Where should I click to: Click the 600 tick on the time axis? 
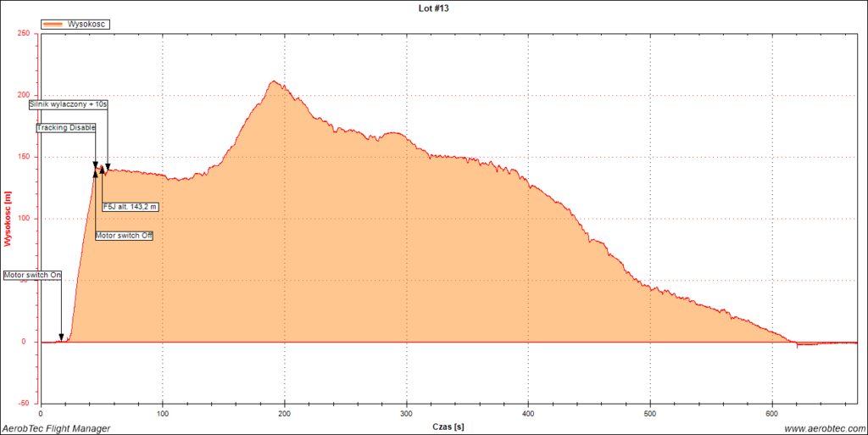772,414
